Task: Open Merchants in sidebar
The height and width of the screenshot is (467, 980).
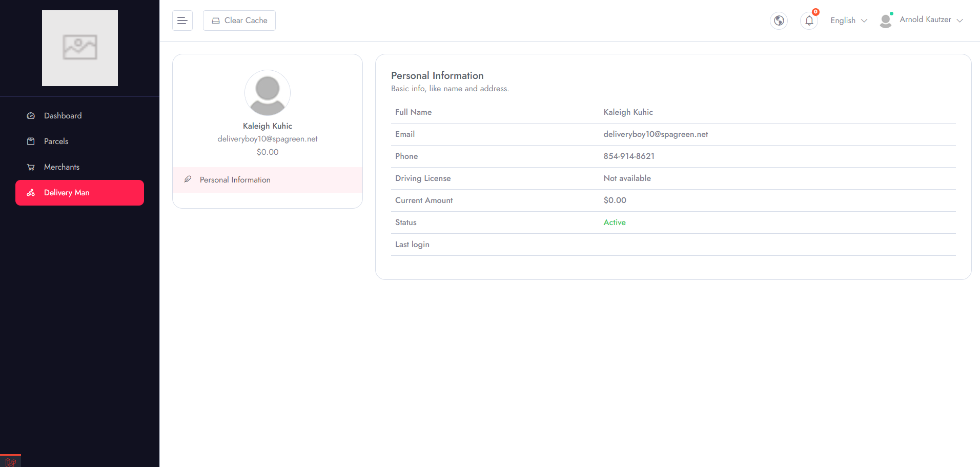Action: 79,167
